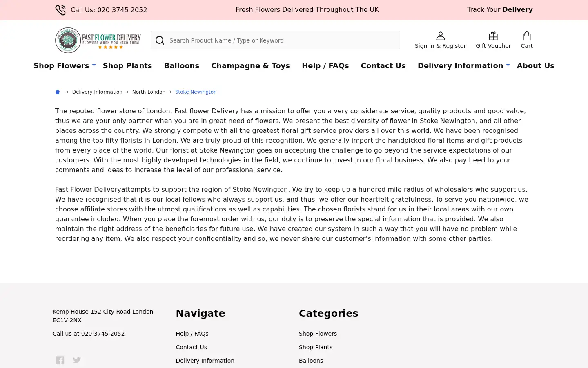Open the About Us menu item
This screenshot has height=368, width=588.
pyautogui.click(x=536, y=66)
